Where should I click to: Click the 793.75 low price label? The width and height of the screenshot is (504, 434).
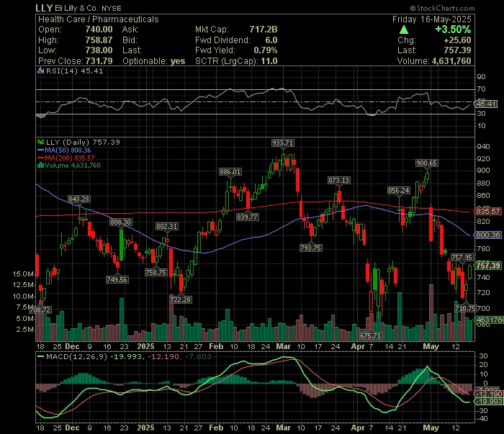pos(310,248)
